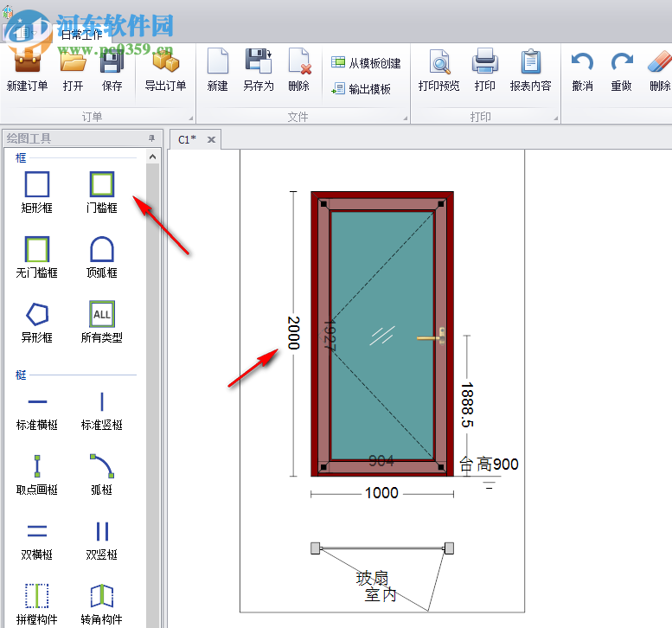Expand the 文件 group dialog launcher
The height and width of the screenshot is (628, 672).
click(405, 119)
